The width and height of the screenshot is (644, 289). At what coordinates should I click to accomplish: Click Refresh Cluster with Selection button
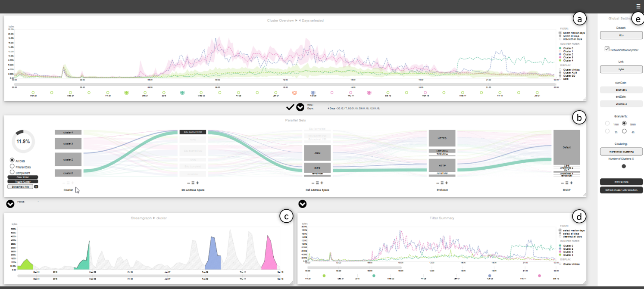[x=621, y=190]
